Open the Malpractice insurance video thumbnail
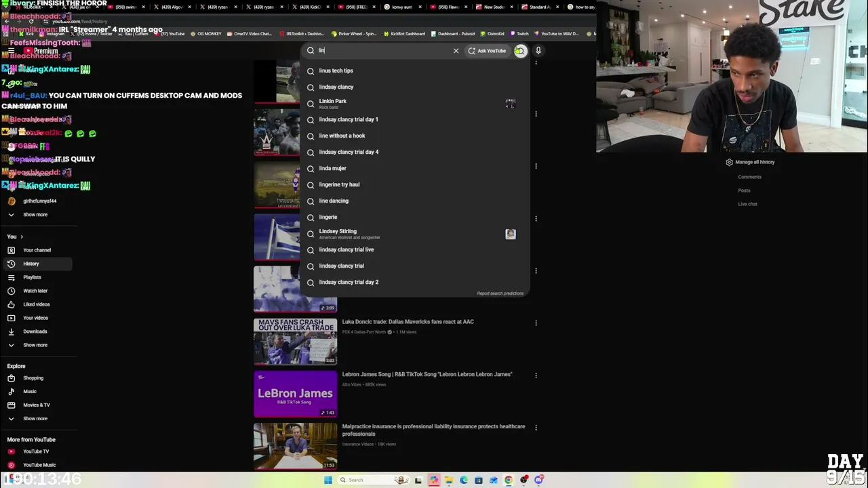The image size is (868, 488). coord(295,446)
